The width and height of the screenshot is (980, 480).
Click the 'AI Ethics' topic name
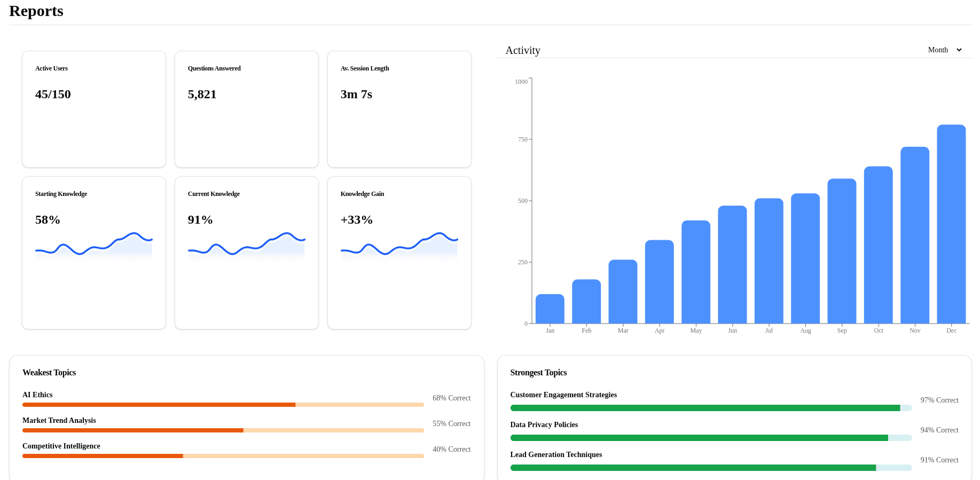coord(37,395)
